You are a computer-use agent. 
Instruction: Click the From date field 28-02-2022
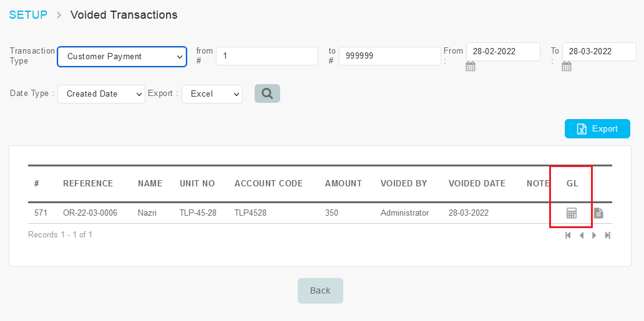click(502, 52)
